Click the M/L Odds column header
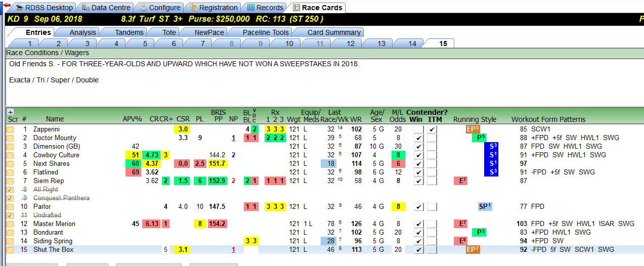The width and height of the screenshot is (644, 266). click(398, 116)
